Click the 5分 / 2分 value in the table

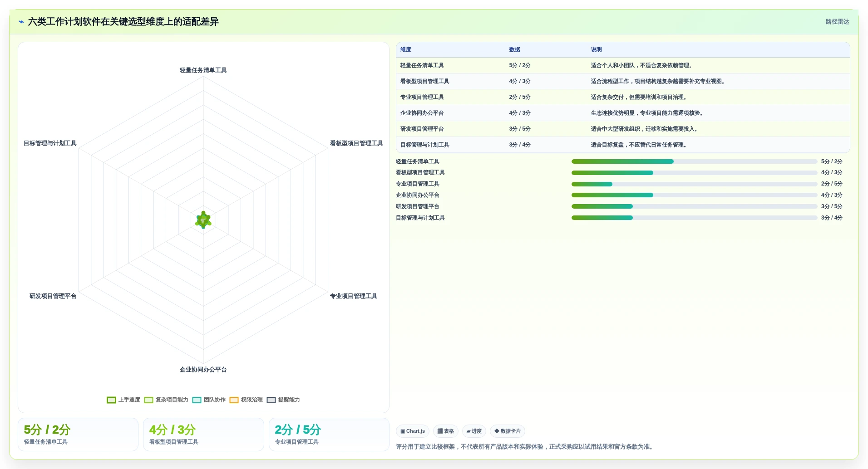pos(520,66)
